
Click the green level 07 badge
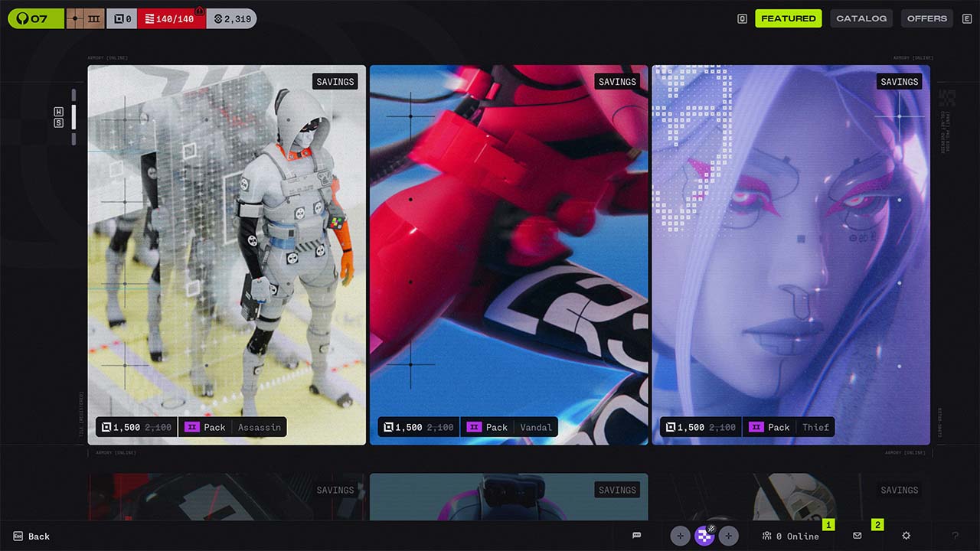click(x=35, y=18)
